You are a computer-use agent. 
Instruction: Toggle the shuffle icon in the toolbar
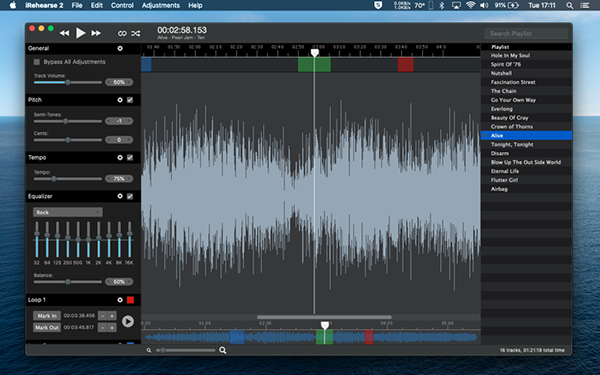tap(136, 33)
